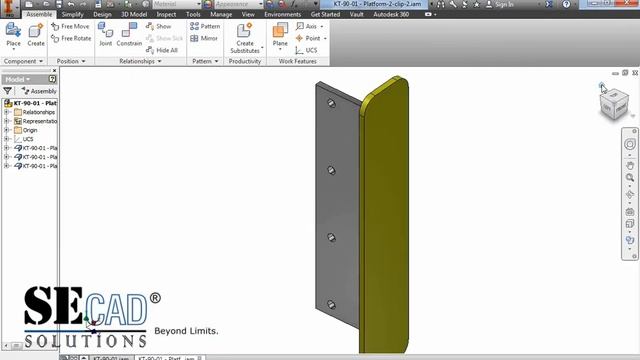Expand the UCS tree node

[6, 139]
